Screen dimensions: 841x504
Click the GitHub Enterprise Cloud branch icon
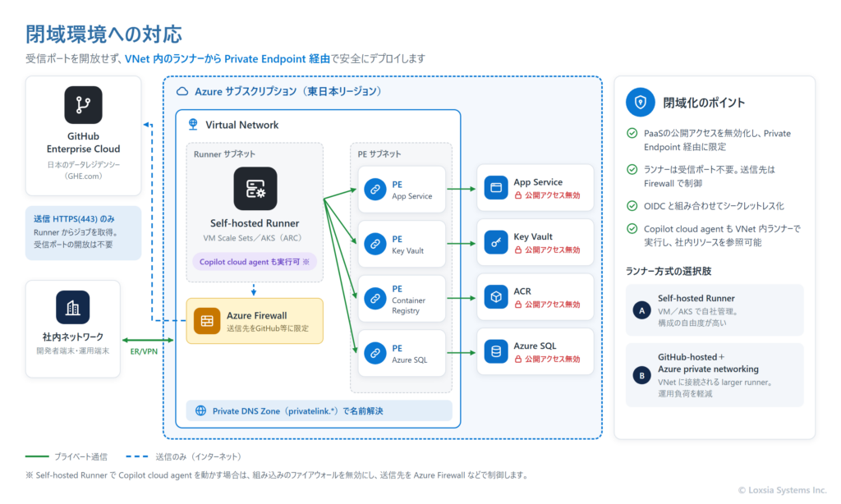tap(83, 104)
